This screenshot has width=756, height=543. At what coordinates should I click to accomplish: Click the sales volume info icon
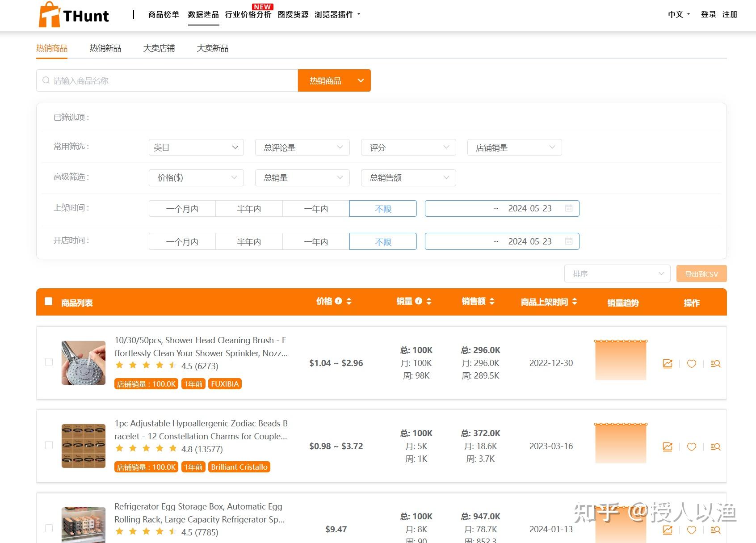(x=419, y=301)
